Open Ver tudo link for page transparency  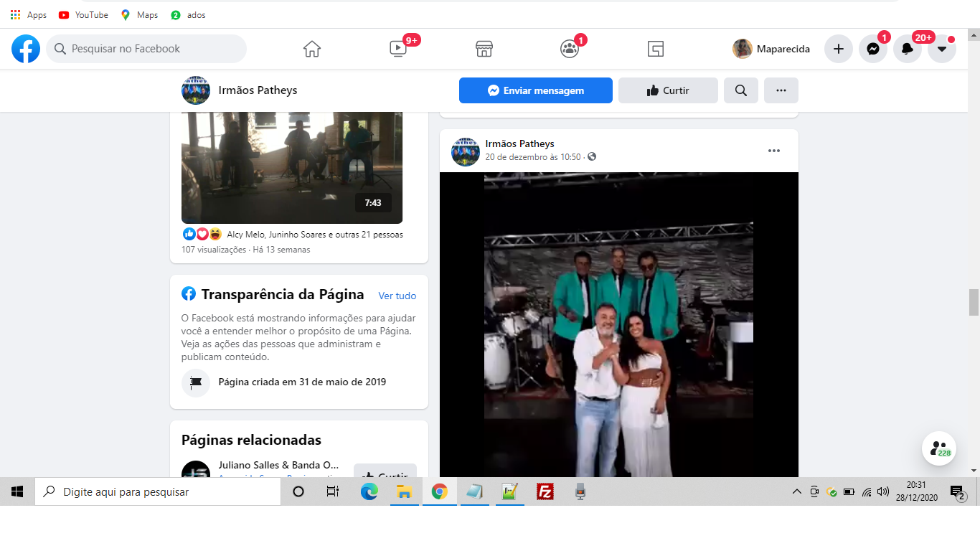click(x=397, y=296)
